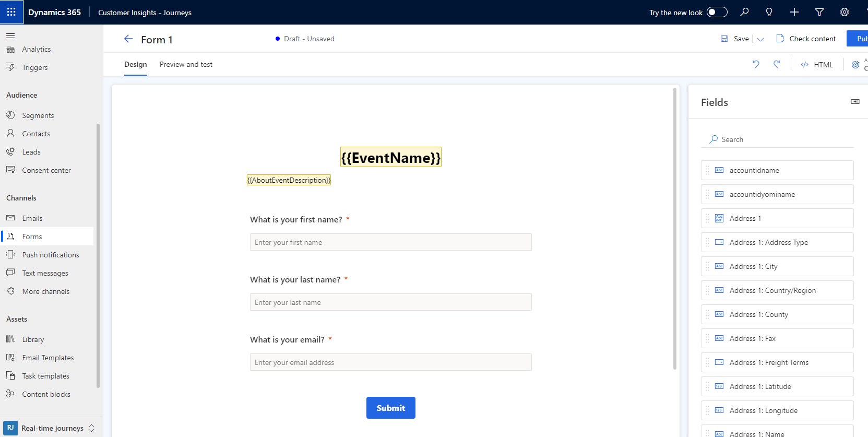The width and height of the screenshot is (868, 437).
Task: Click the search magnifier in top bar
Action: pos(744,12)
